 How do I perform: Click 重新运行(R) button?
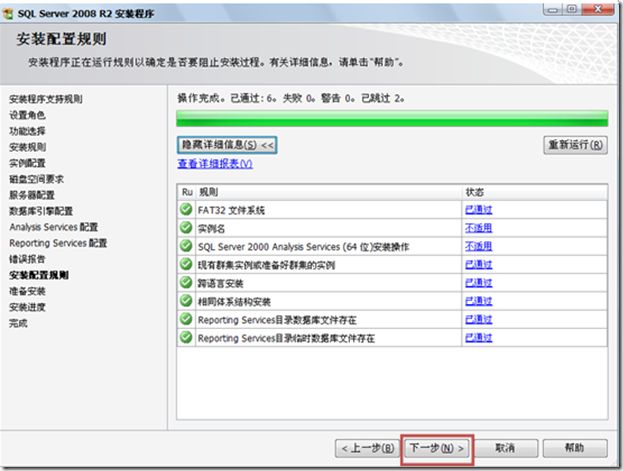[x=575, y=145]
